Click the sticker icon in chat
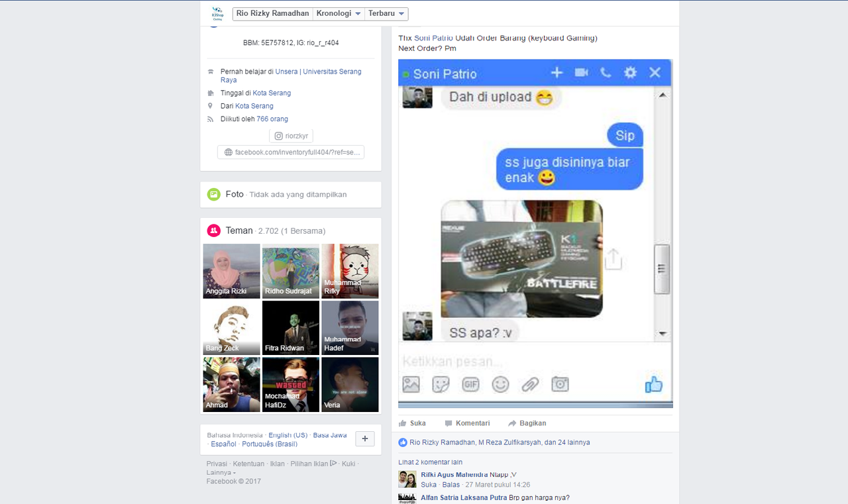 point(441,384)
